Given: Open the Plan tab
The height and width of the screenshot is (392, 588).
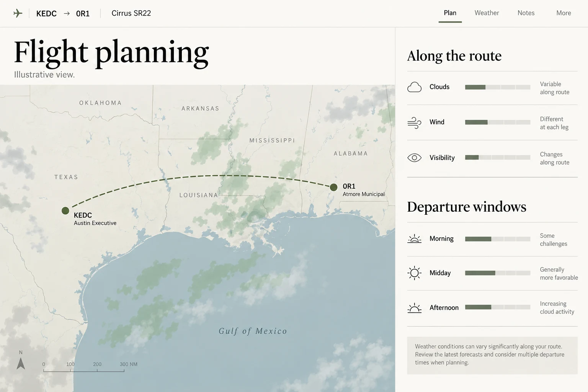Looking at the screenshot, I should coord(450,13).
